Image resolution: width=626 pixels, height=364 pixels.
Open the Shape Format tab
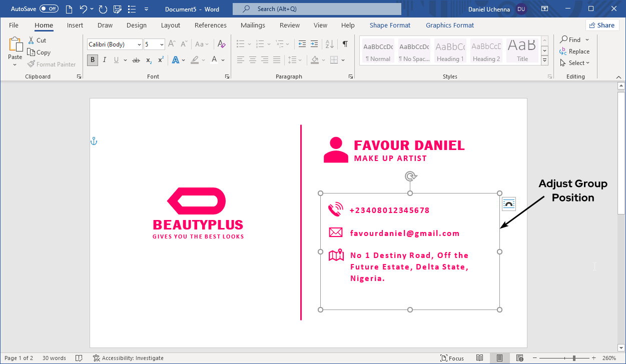coord(390,25)
